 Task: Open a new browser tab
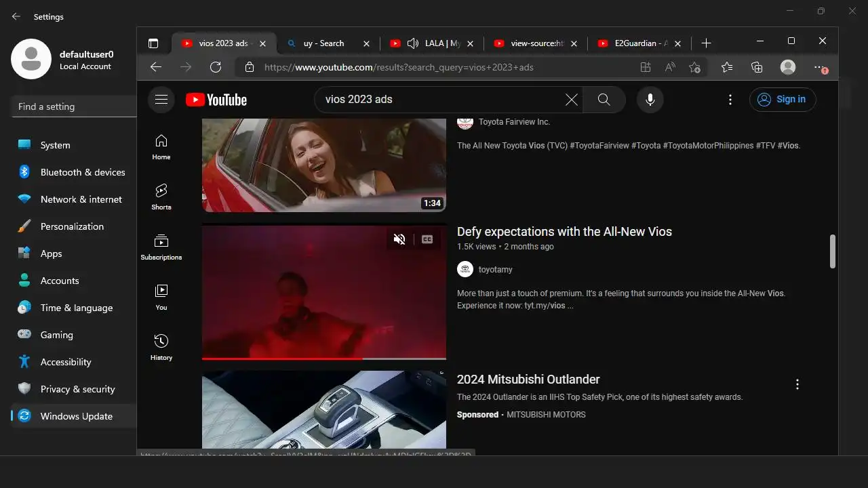pos(706,43)
